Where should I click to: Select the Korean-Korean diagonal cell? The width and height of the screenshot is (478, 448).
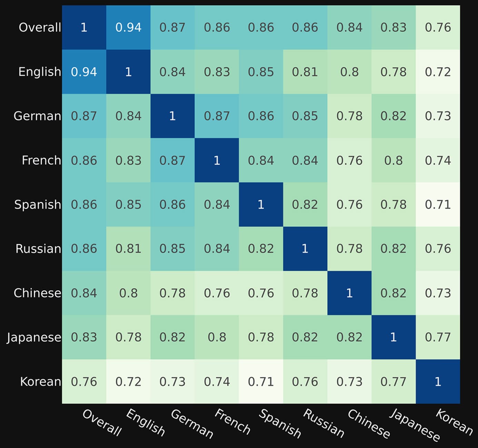[438, 381]
